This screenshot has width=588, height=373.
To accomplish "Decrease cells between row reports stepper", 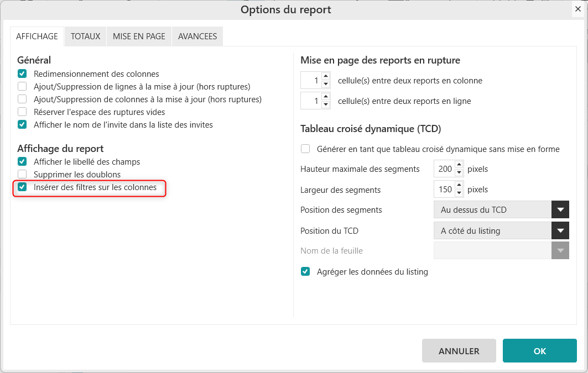I will pos(326,104).
